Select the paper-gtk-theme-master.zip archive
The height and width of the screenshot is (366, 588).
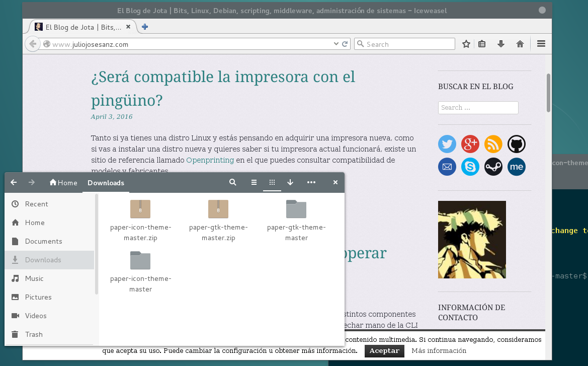click(218, 221)
